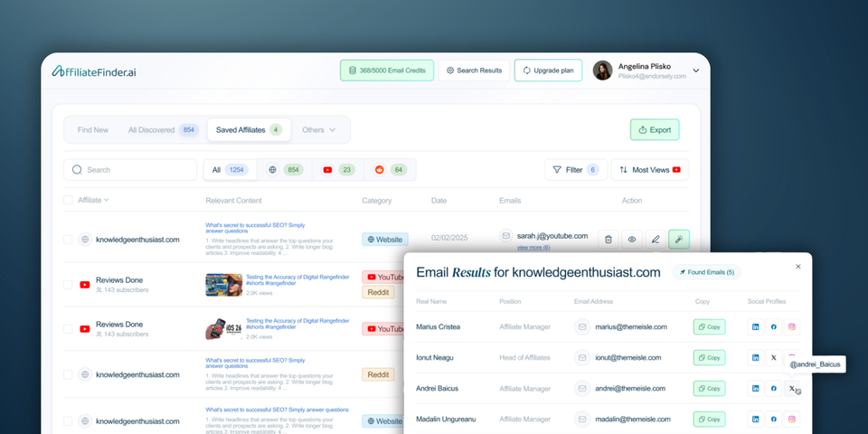The height and width of the screenshot is (434, 868).
Task: Open Madalin Ungureanu's LinkedIn profile
Action: tap(755, 420)
